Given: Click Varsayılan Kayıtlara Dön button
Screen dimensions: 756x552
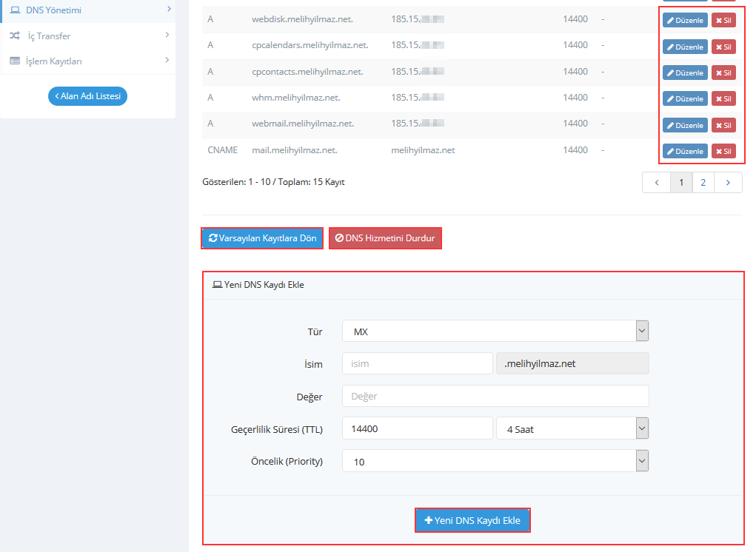Looking at the screenshot, I should 262,238.
